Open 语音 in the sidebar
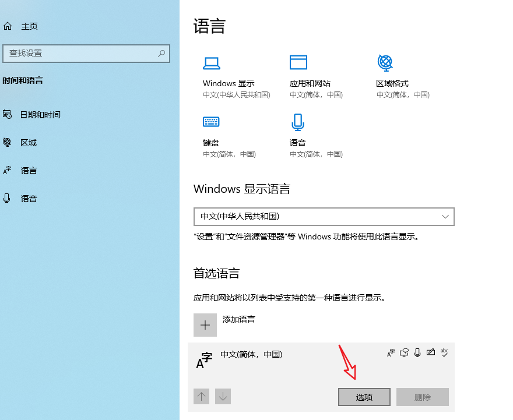Screen dimensions: 513x420 pos(29,199)
